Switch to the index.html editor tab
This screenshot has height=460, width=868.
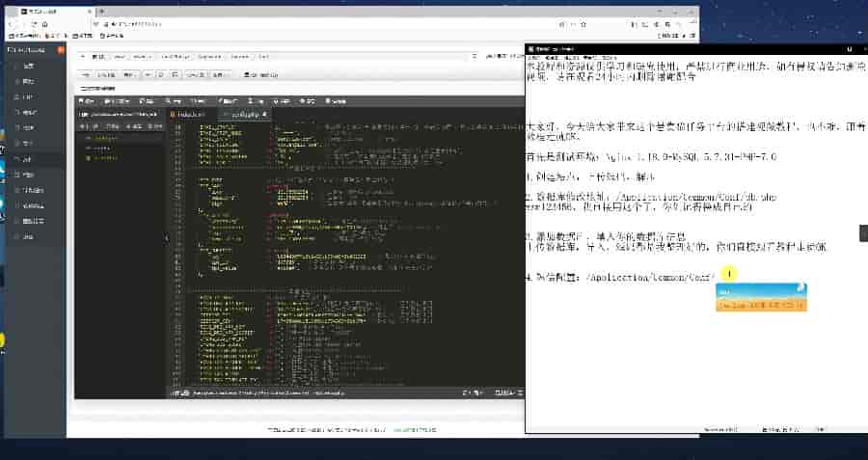tap(188, 114)
